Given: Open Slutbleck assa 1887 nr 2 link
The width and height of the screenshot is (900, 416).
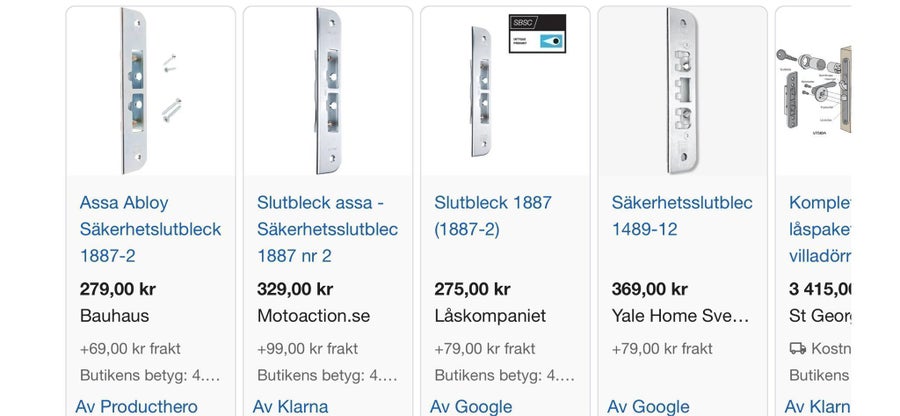Looking at the screenshot, I should point(327,229).
